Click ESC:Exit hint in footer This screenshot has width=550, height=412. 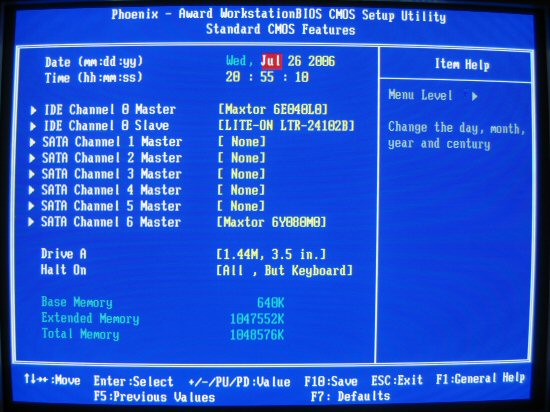pyautogui.click(x=397, y=380)
